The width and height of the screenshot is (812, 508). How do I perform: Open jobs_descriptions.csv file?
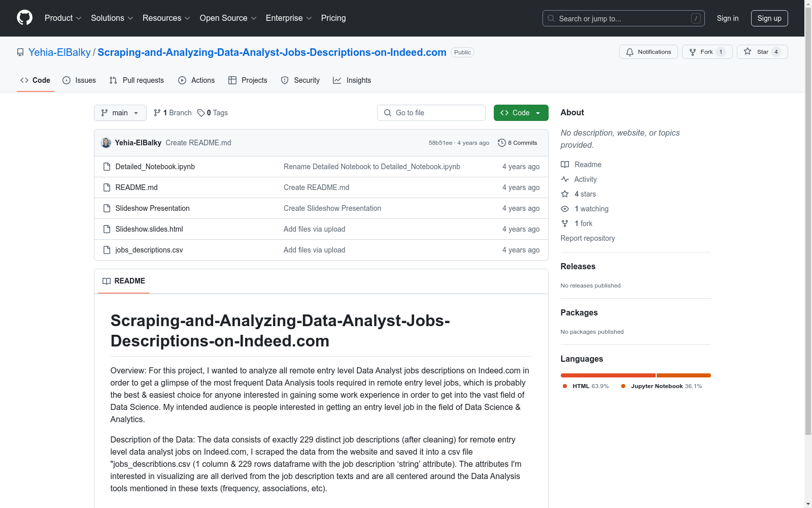point(149,250)
